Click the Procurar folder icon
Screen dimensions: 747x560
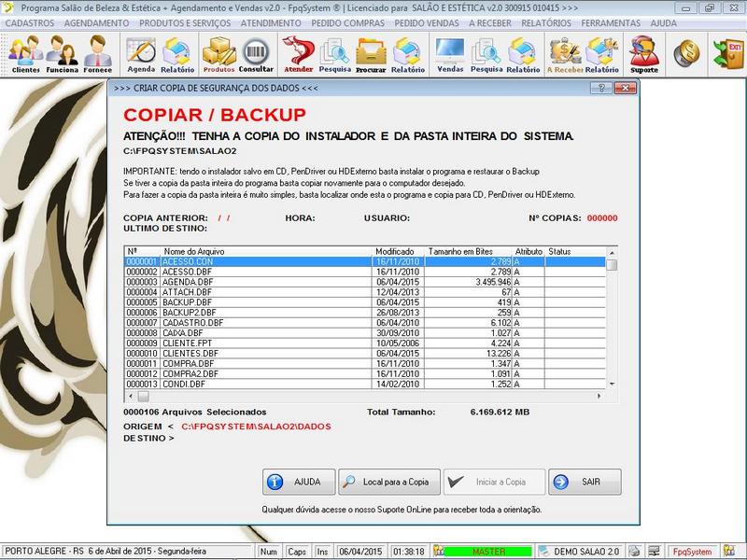click(371, 54)
